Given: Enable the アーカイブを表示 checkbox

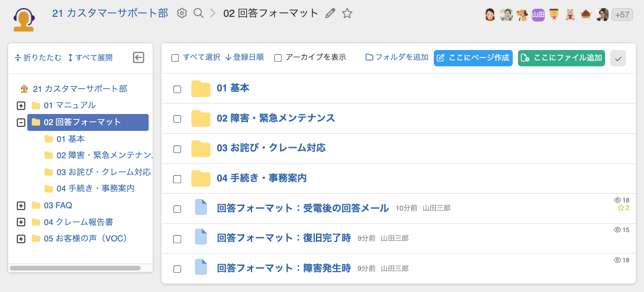Looking at the screenshot, I should pyautogui.click(x=278, y=58).
